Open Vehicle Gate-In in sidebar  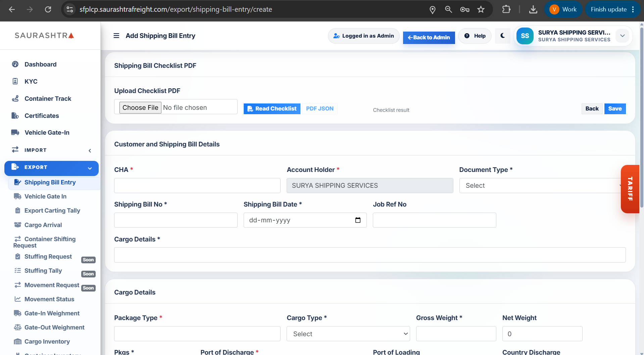[x=47, y=132]
